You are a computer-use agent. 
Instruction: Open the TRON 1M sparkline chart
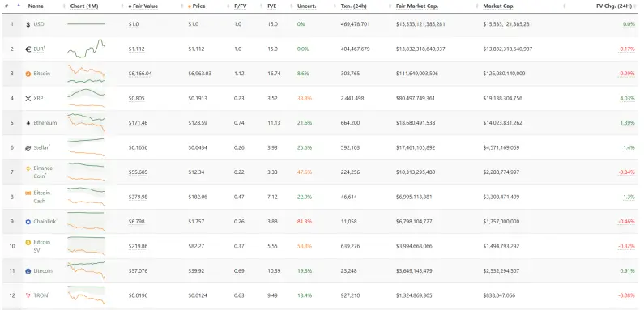[x=86, y=295]
